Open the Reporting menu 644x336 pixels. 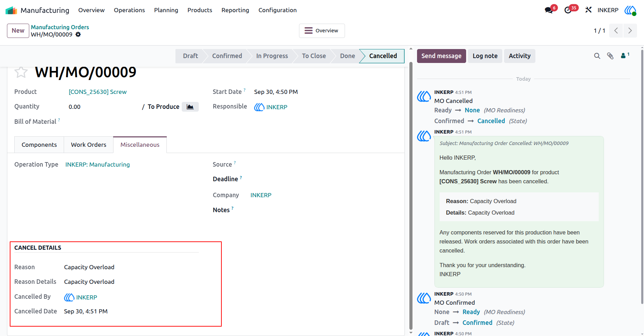(x=235, y=10)
